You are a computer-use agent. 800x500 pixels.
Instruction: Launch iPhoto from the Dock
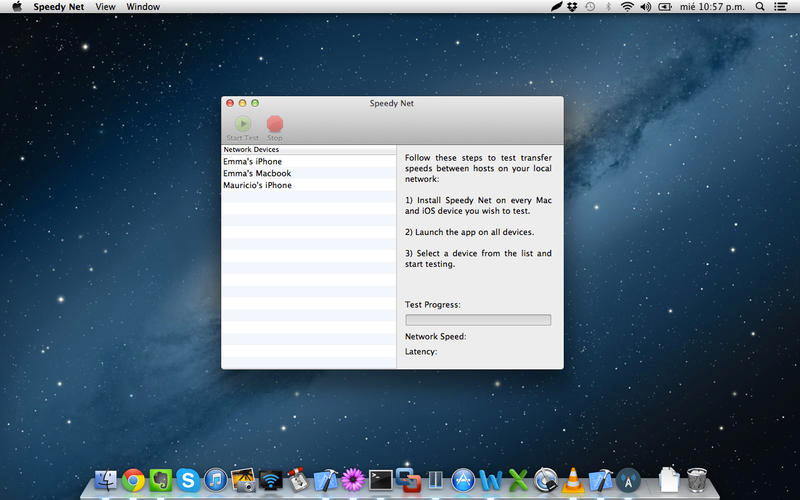tap(243, 481)
